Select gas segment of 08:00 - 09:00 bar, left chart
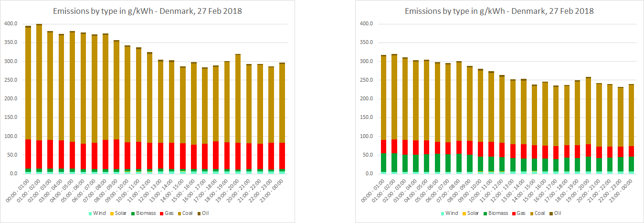The width and height of the screenshot is (644, 223). pos(116,154)
